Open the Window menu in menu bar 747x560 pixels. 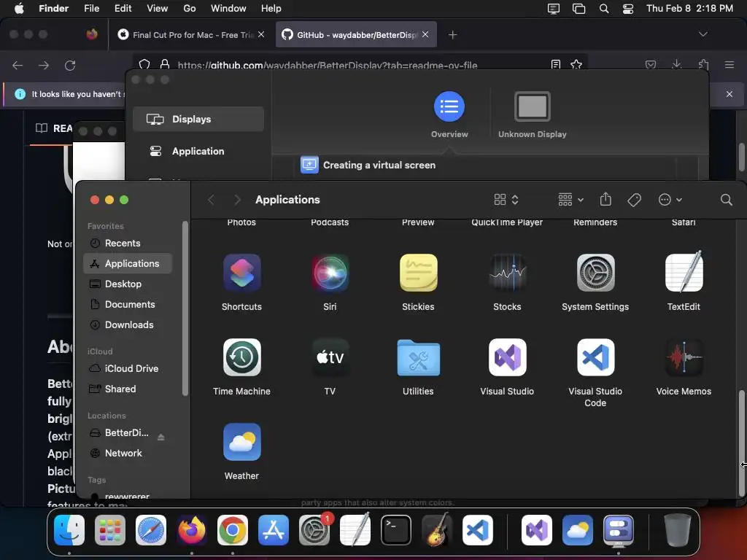pos(228,8)
